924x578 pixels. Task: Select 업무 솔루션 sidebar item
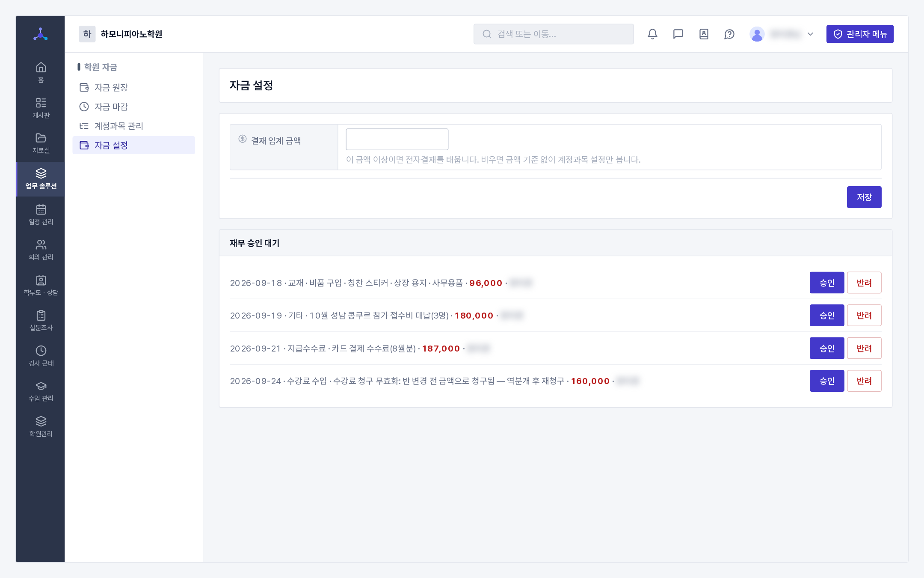point(41,179)
